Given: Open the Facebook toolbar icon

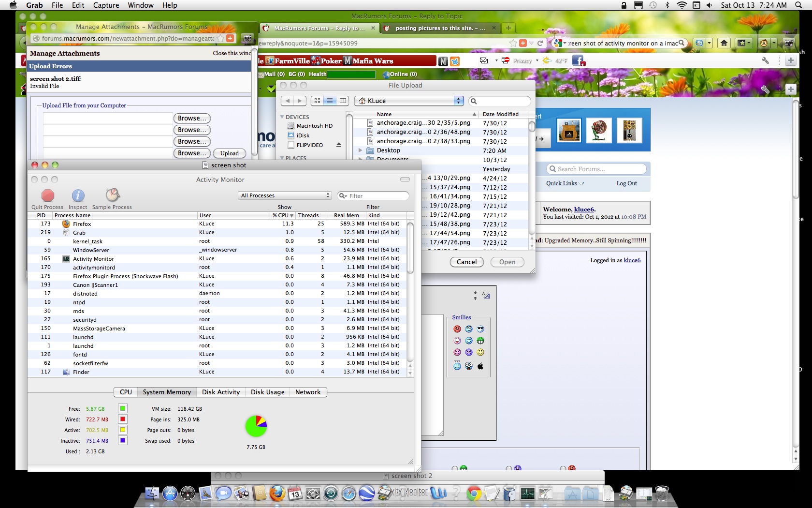Looking at the screenshot, I should (x=578, y=60).
